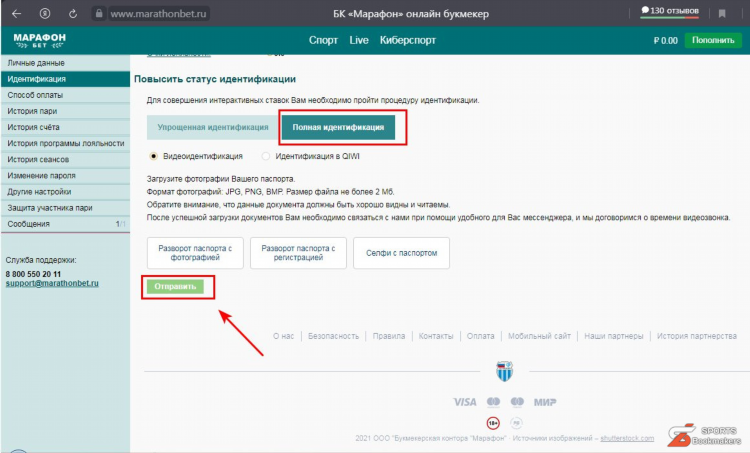Click the padlock site security icon
Screen dimensions: 750x453
[x=99, y=13]
